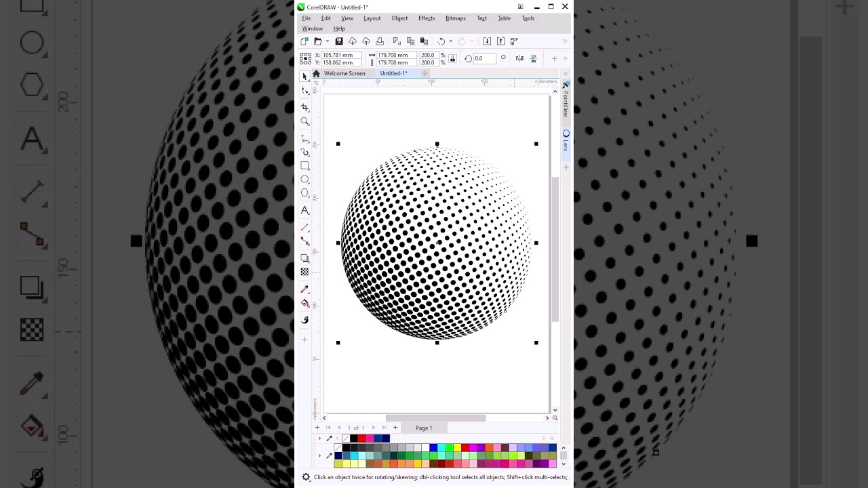Viewport: 868px width, 488px height.
Task: Click the rotation angle field
Action: coord(484,59)
